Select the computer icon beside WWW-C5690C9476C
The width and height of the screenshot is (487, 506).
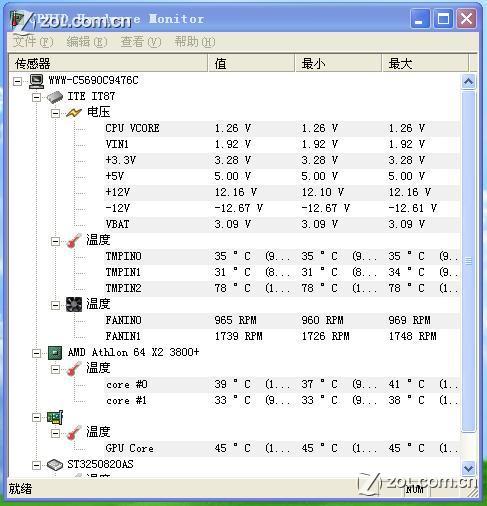36,81
